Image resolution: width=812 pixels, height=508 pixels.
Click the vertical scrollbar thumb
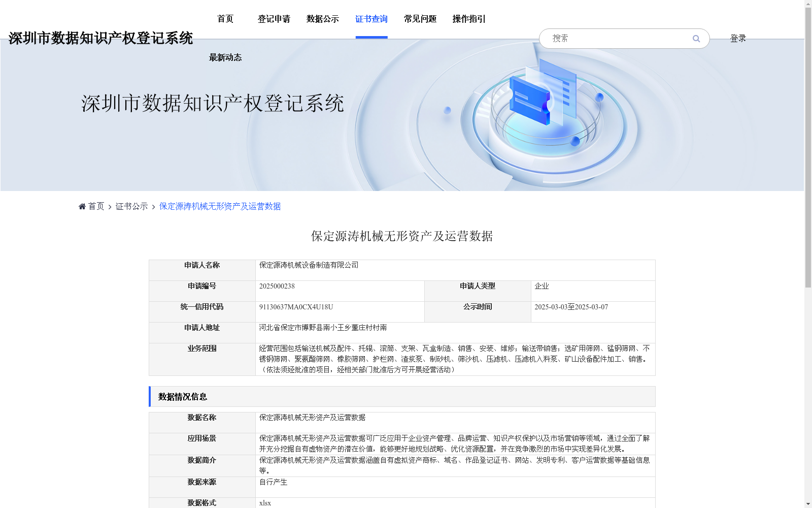pos(808,148)
